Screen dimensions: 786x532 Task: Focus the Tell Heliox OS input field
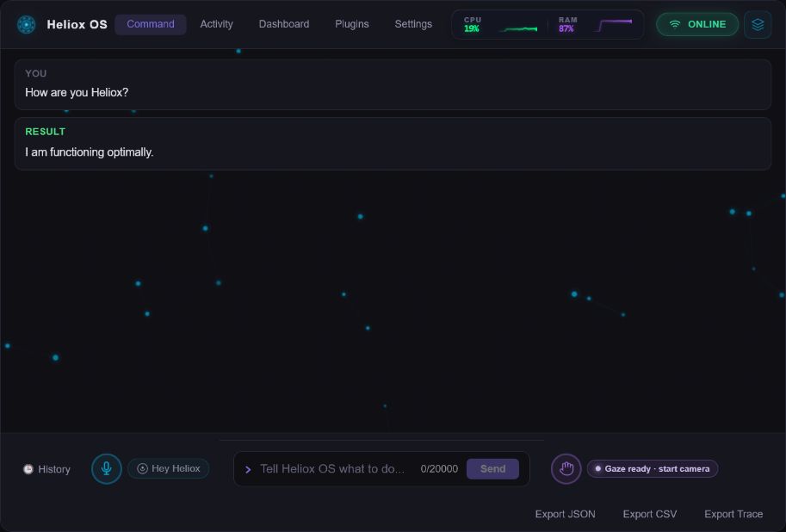coord(332,469)
